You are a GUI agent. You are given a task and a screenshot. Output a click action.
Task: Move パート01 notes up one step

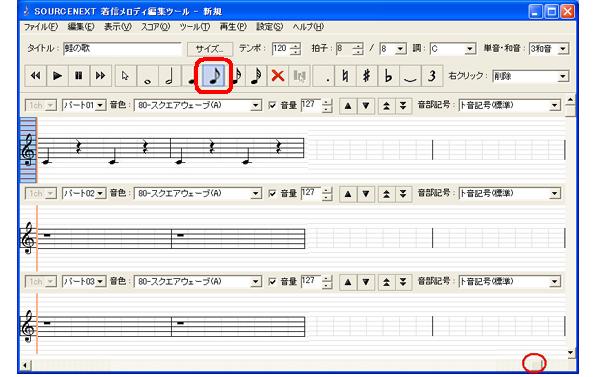(348, 106)
